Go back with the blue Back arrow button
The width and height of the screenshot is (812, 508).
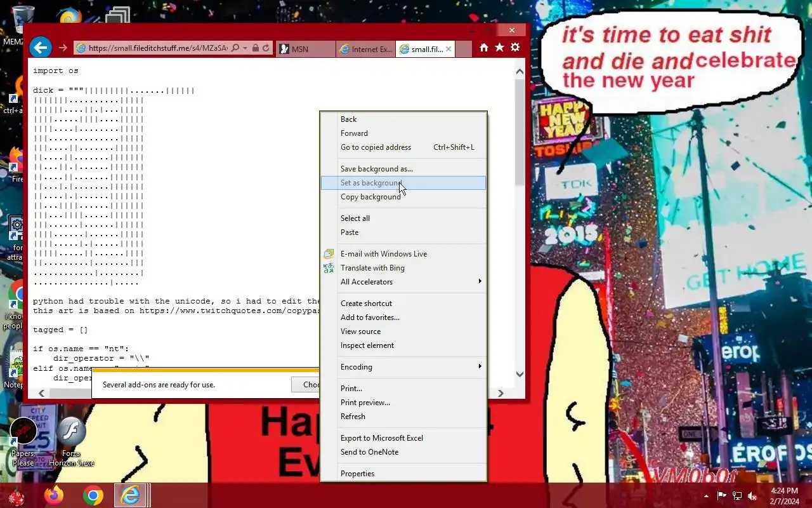pyautogui.click(x=41, y=48)
